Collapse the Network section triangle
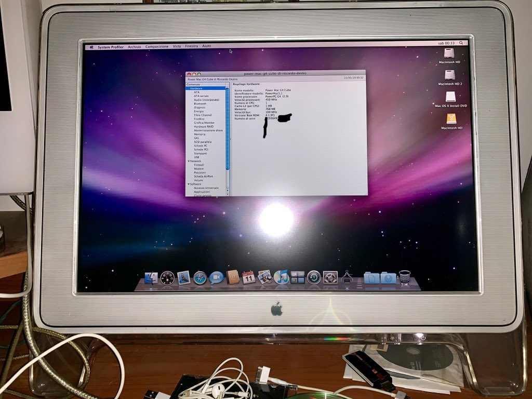Screen dimensions: 532x399 pyautogui.click(x=189, y=161)
